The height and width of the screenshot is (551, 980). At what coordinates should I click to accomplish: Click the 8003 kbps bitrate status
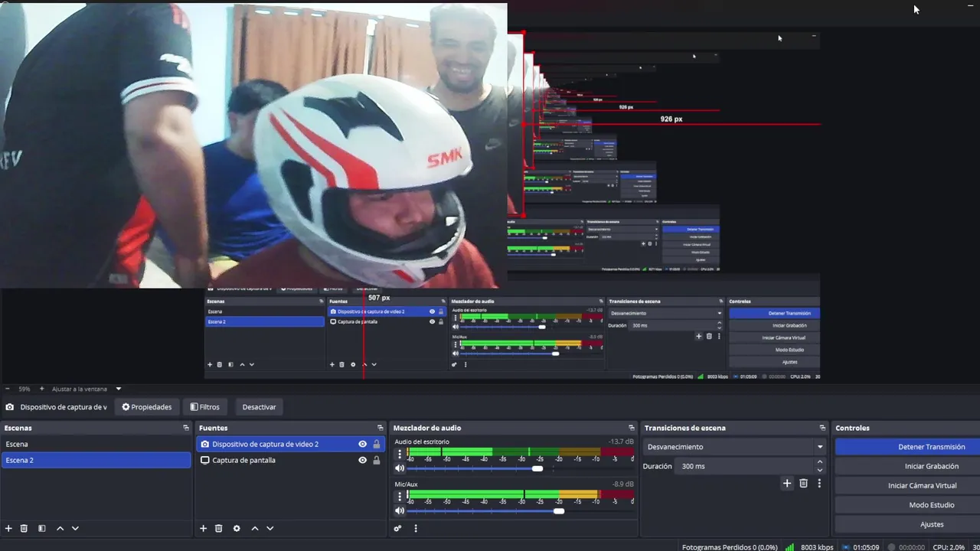point(817,547)
